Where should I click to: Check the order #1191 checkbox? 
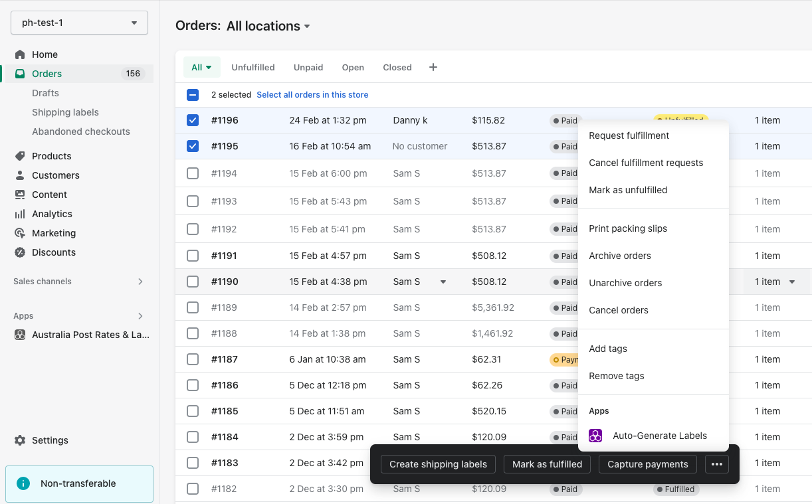[x=193, y=256]
